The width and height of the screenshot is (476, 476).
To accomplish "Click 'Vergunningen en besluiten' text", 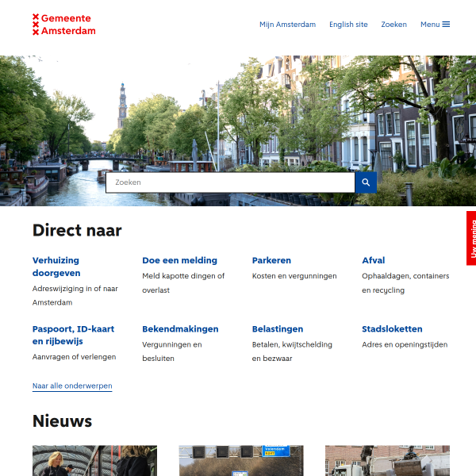I will (x=172, y=351).
